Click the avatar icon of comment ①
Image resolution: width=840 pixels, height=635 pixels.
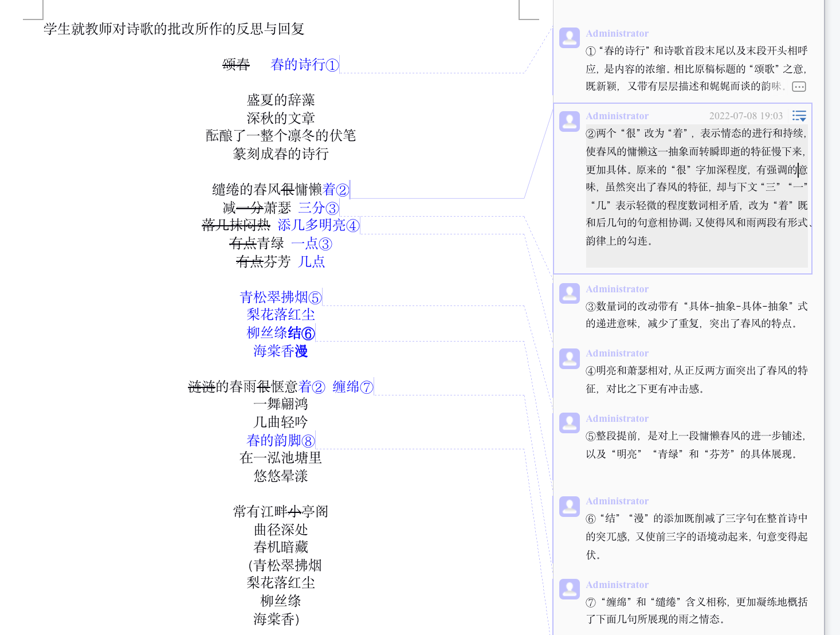(570, 38)
